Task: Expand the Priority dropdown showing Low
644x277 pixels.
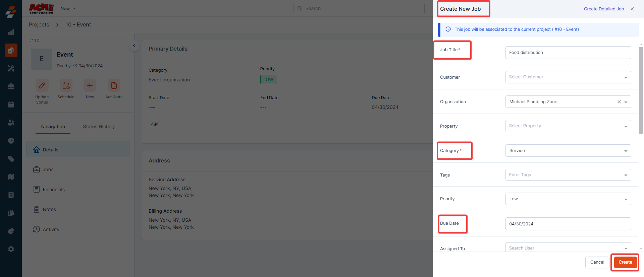Action: coord(568,199)
